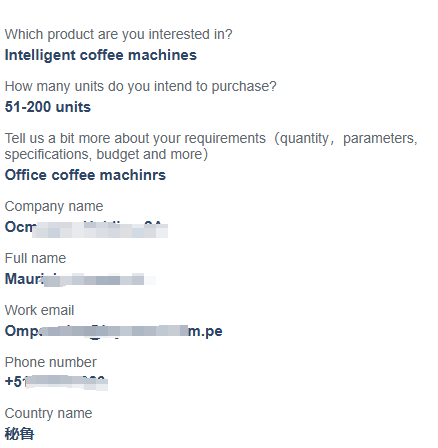438x448 pixels.
Task: Click the 'Country name' field label
Action: pos(48,414)
